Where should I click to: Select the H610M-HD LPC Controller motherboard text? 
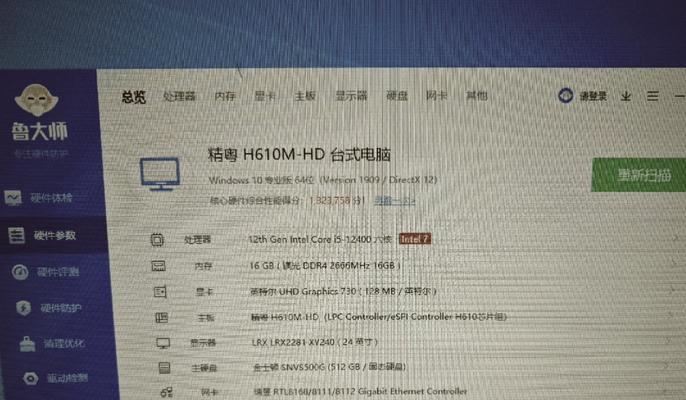379,316
